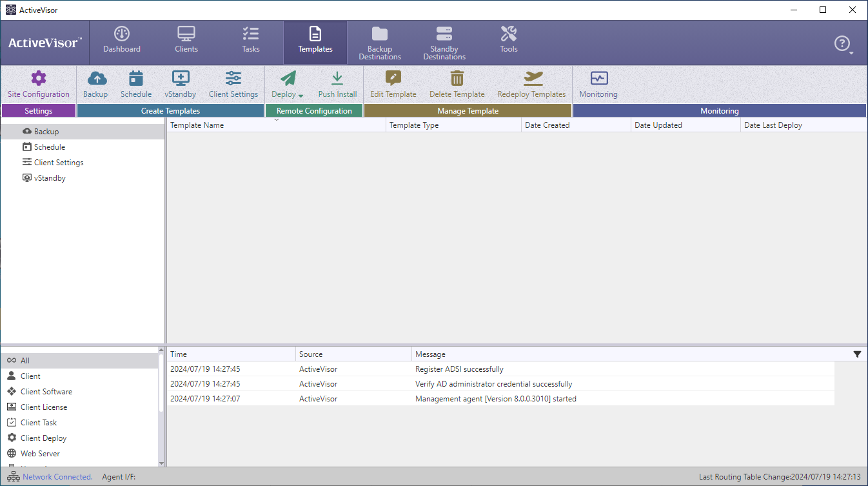Sort by Date Created column
The height and width of the screenshot is (486, 868).
click(x=577, y=125)
